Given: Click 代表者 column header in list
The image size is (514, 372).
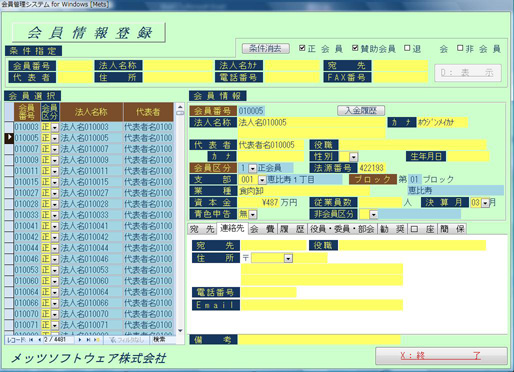Looking at the screenshot, I should click(x=148, y=112).
